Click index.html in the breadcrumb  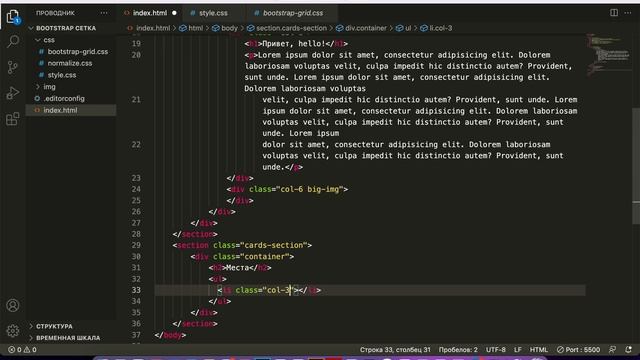click(x=153, y=28)
